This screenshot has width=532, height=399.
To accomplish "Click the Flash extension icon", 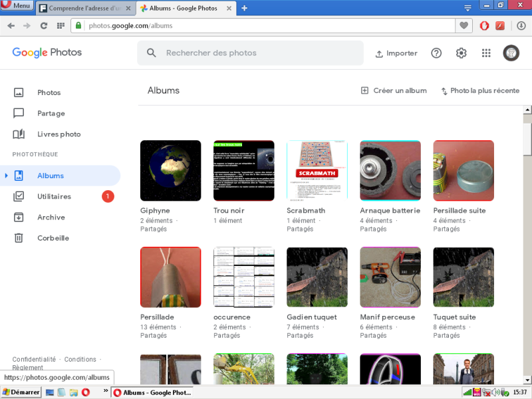I will pyautogui.click(x=500, y=26).
